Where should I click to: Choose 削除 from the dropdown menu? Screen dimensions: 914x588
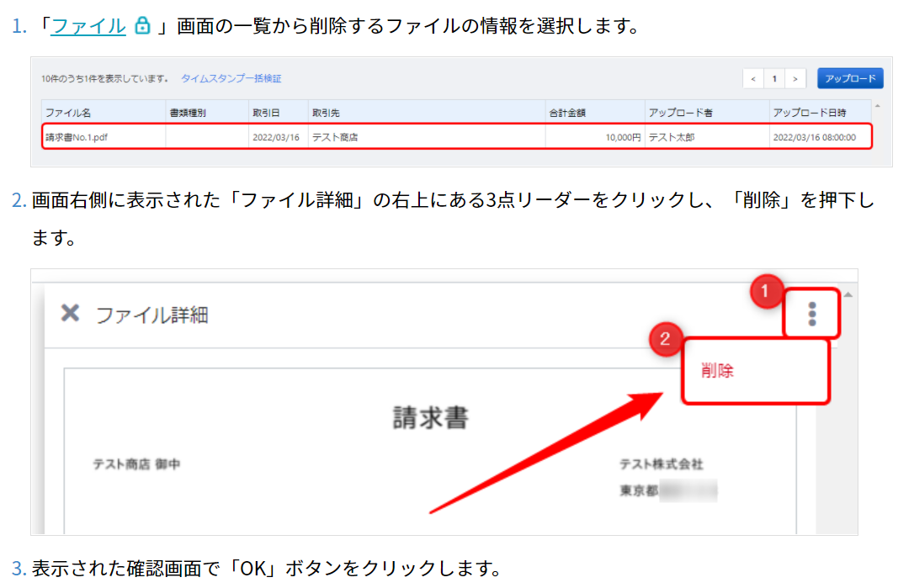coord(717,371)
